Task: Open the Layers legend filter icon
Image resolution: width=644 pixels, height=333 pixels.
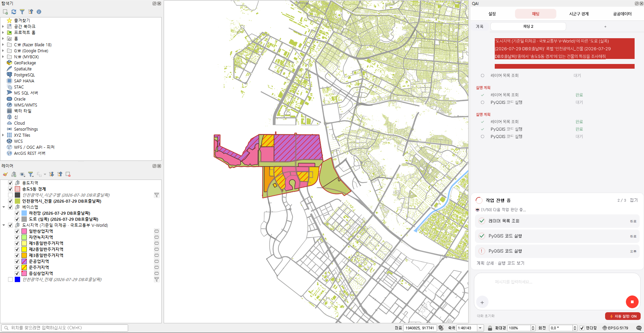Action: (31, 174)
